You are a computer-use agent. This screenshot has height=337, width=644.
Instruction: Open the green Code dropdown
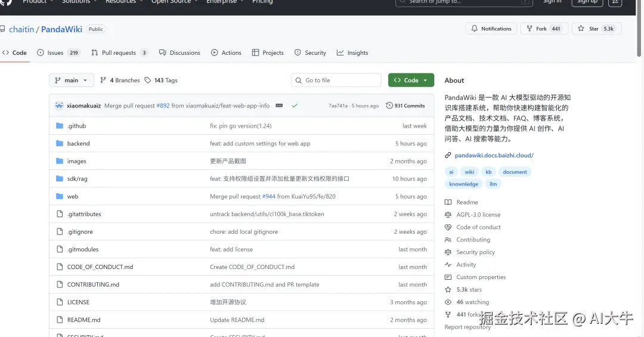point(411,80)
